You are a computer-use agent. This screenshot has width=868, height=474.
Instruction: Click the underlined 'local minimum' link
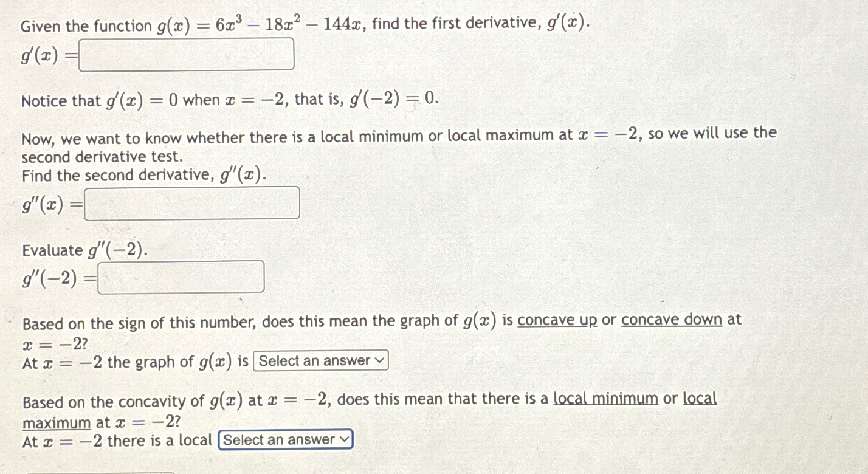(x=604, y=399)
